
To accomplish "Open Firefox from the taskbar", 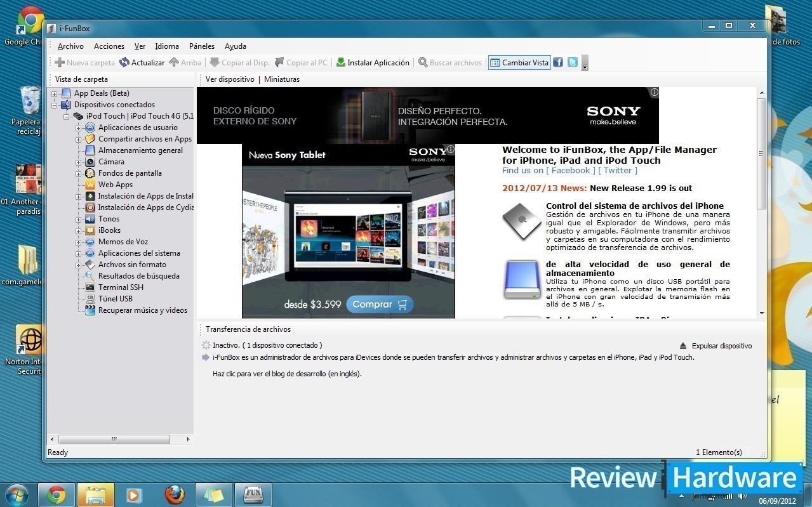I will pos(175,495).
